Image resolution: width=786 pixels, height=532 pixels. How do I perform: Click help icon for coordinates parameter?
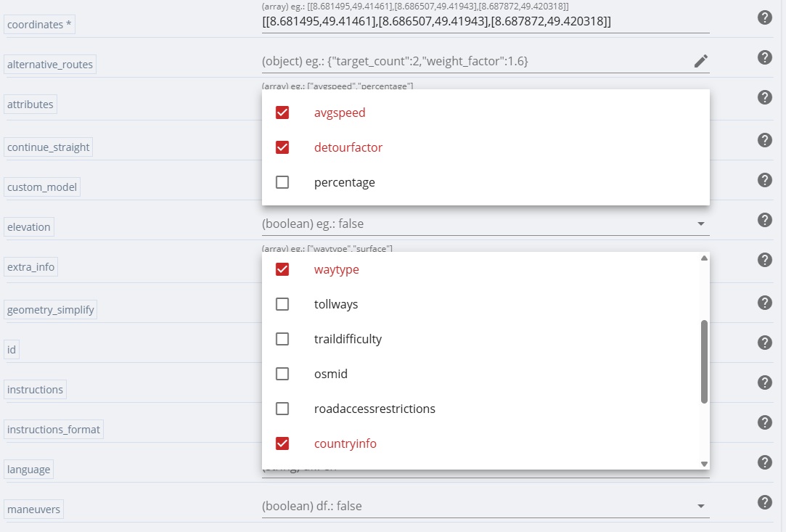tap(764, 17)
